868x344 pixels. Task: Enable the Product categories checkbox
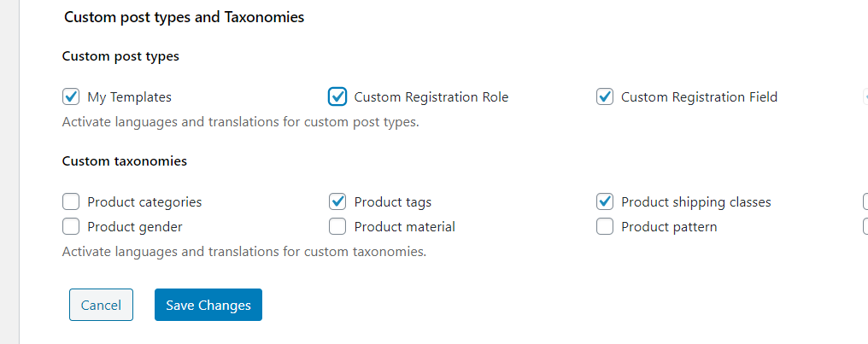pos(71,201)
